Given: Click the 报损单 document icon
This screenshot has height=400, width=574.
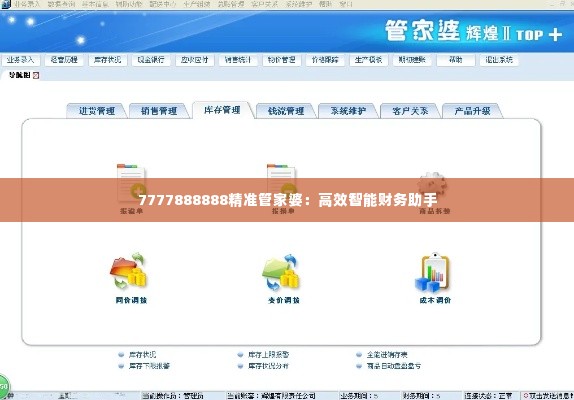Looking at the screenshot, I should pos(282,183).
